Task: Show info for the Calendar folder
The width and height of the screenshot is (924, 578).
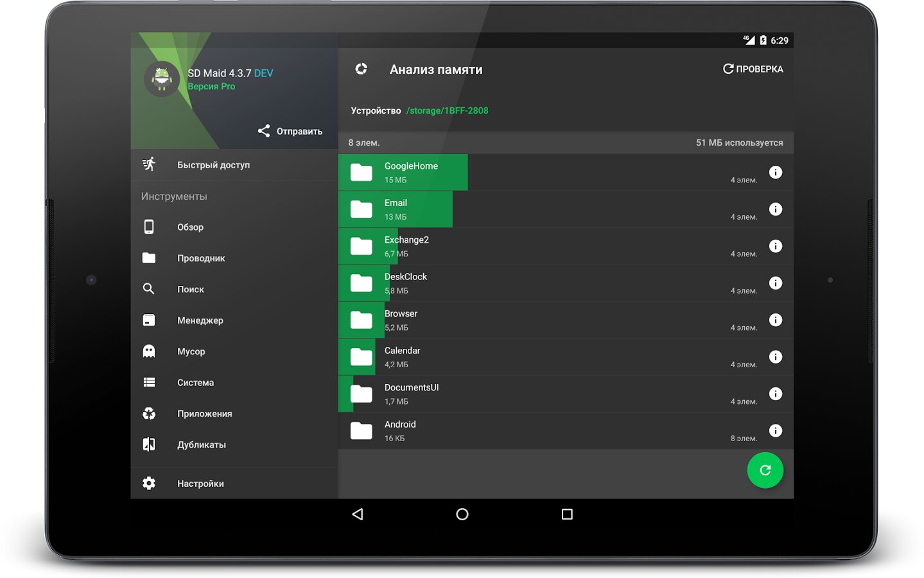Action: click(776, 357)
